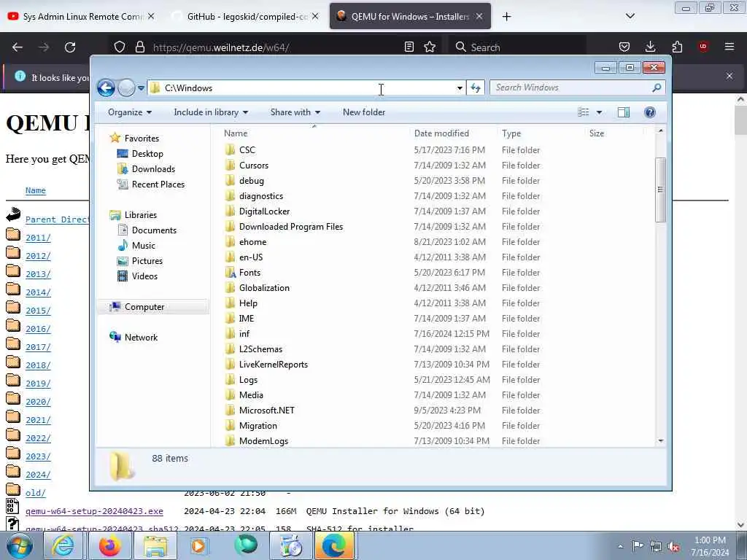Click the search magnifier in Search Windows box
The width and height of the screenshot is (747, 560).
click(x=657, y=87)
